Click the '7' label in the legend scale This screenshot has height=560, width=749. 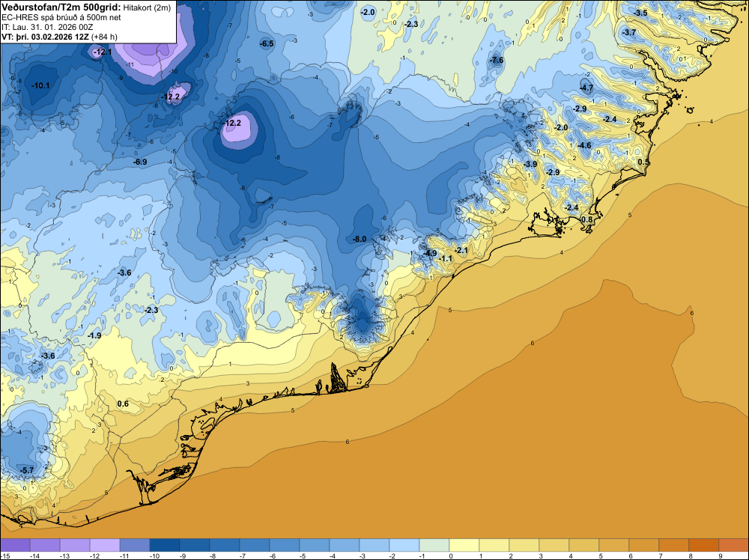pyautogui.click(x=660, y=556)
